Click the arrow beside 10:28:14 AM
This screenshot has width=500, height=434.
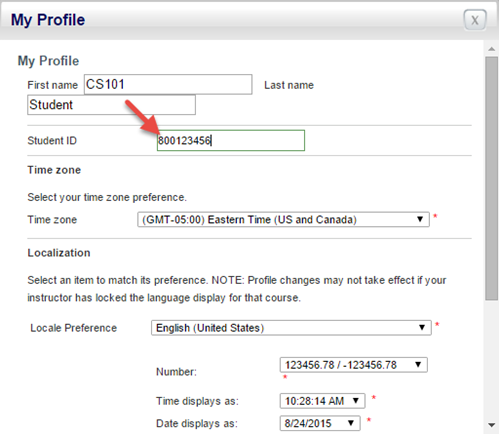[x=356, y=401]
